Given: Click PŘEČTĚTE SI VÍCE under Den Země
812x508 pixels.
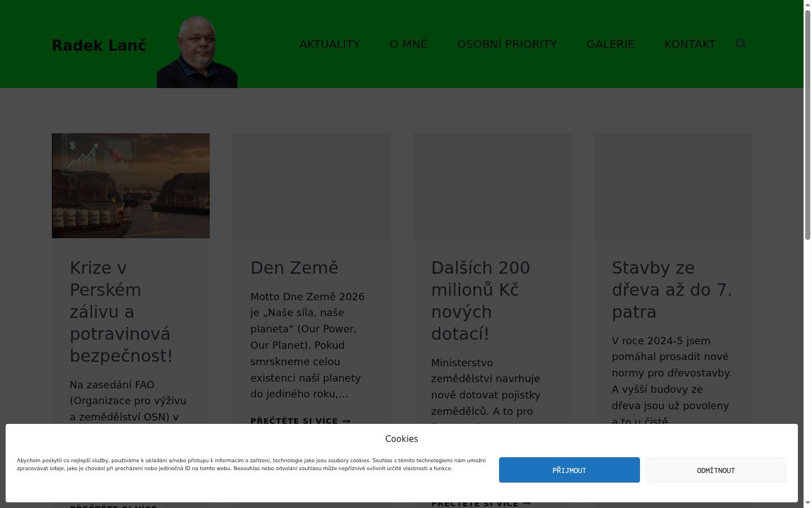Looking at the screenshot, I should pos(301,421).
